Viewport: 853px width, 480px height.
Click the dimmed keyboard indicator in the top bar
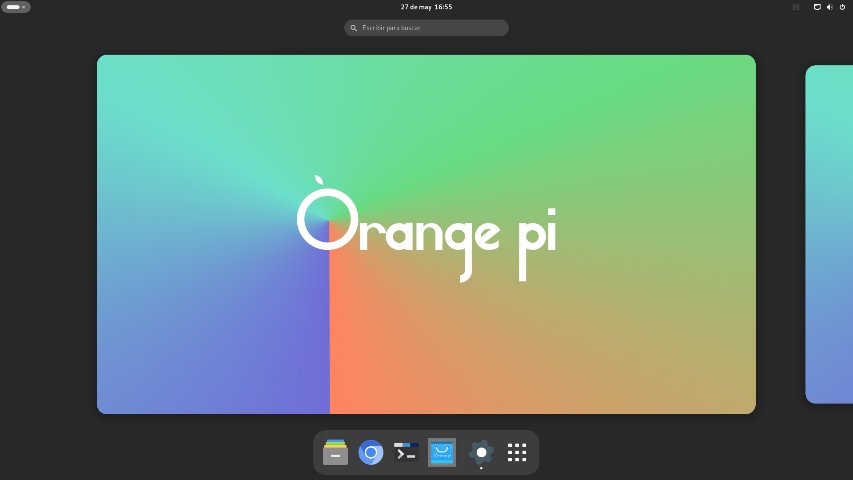point(796,7)
